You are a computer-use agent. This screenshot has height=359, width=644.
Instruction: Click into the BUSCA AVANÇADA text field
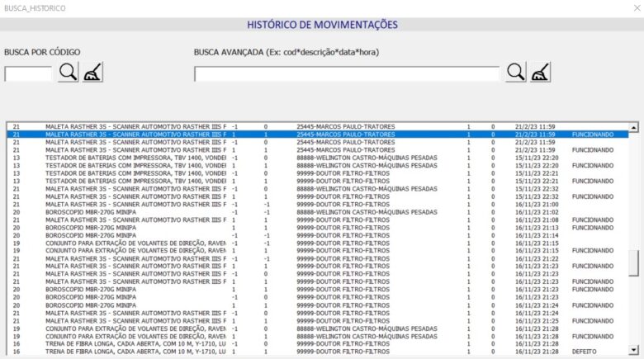click(x=347, y=74)
